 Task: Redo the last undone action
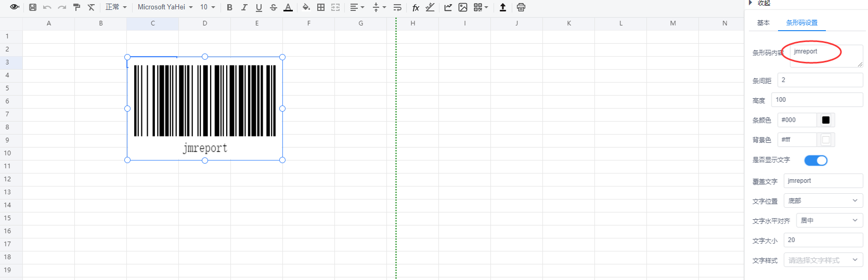62,7
